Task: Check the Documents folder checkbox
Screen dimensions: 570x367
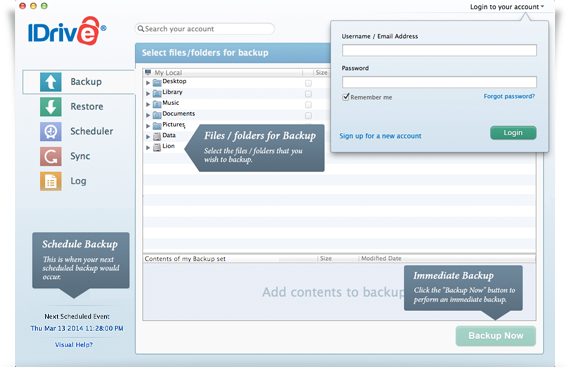Action: [x=308, y=116]
